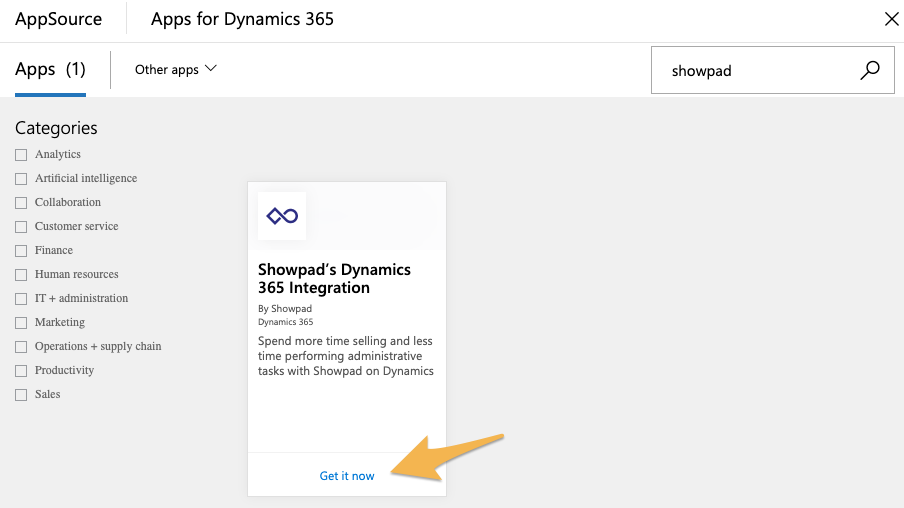Screen dimensions: 904x508
Task: Close the AppSource dialog
Action: 891,19
